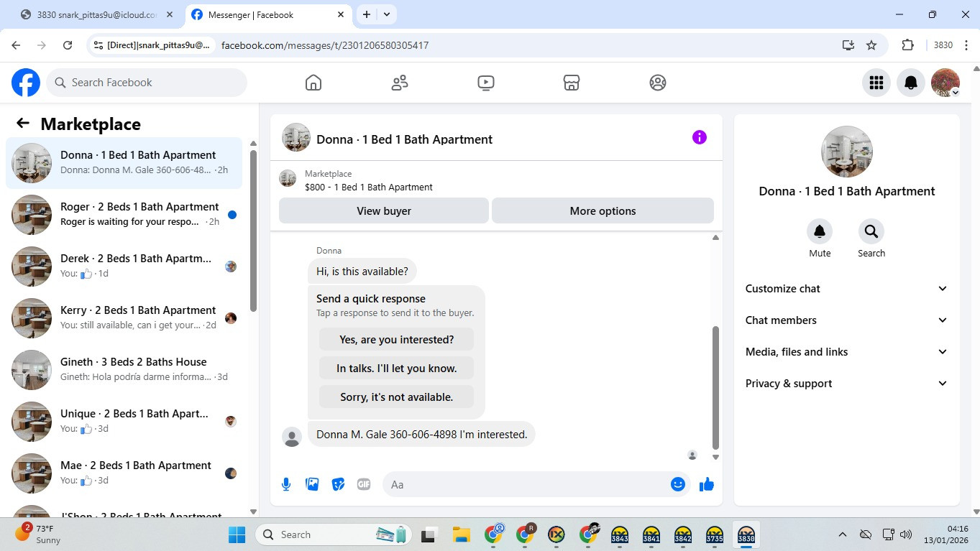This screenshot has width=980, height=551.
Task: Open conversation information purple icon
Action: (x=700, y=137)
